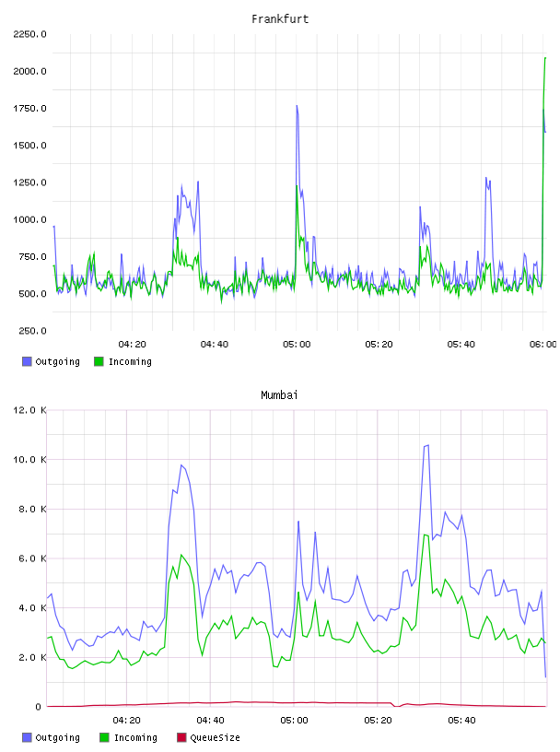Click the QueueSize label in Mumbai legend
The image size is (560, 752).
215,738
